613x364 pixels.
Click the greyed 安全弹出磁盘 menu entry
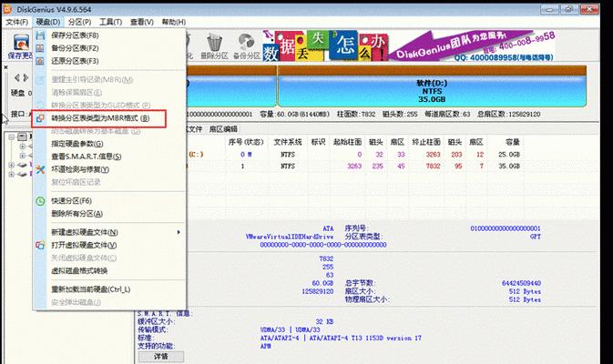coord(76,302)
